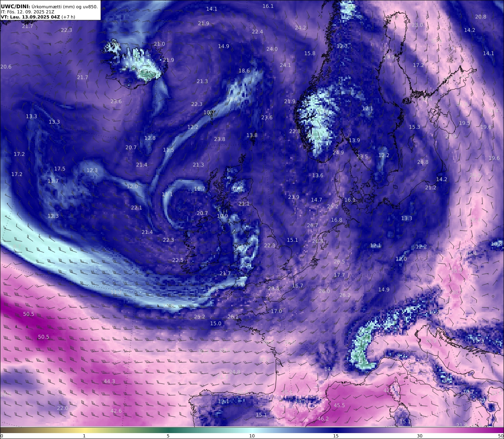Click the 'VT: Lau. 13.09.2025 04Z (+7 h)' line

pyautogui.click(x=38, y=17)
